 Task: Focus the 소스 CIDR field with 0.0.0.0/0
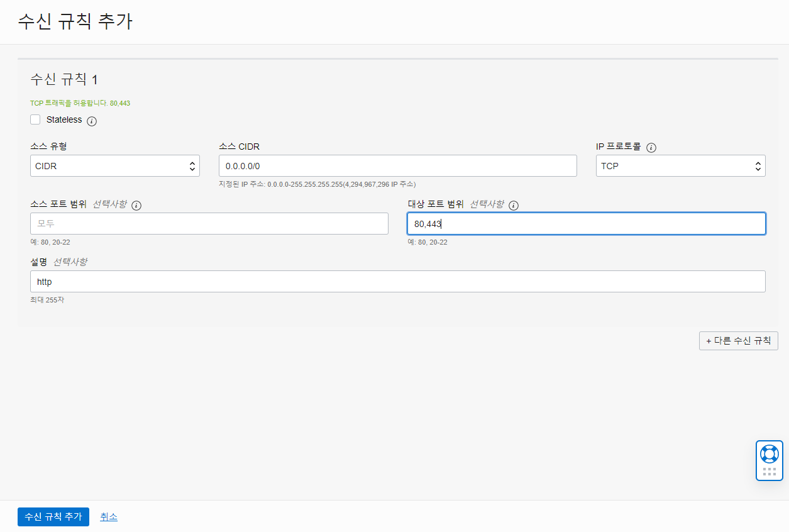coord(398,166)
